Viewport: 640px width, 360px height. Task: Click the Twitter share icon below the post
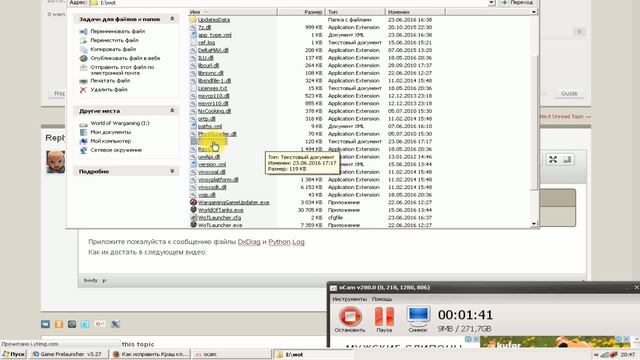pos(85,324)
